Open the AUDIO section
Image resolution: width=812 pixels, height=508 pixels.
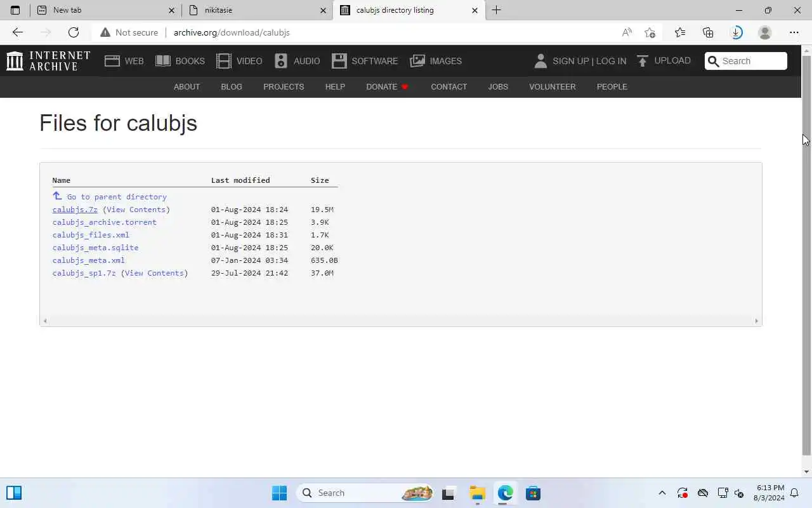point(297,61)
